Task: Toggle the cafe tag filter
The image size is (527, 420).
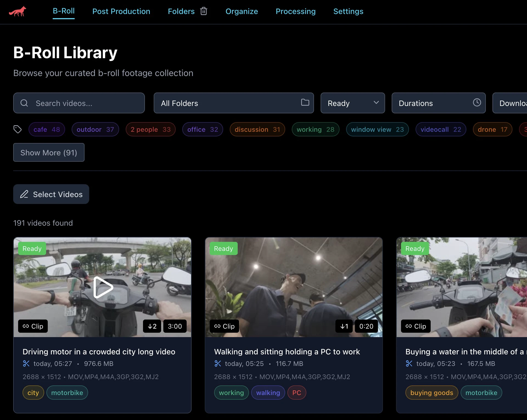Action: 47,129
